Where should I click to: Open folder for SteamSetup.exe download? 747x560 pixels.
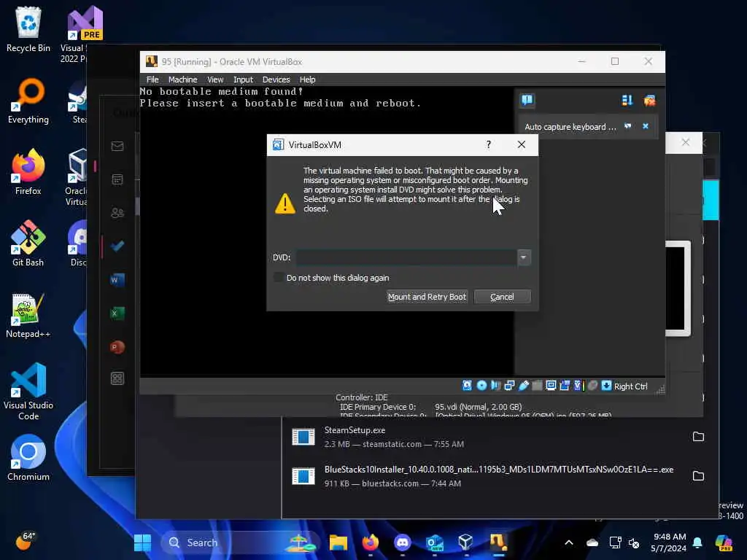tap(698, 436)
